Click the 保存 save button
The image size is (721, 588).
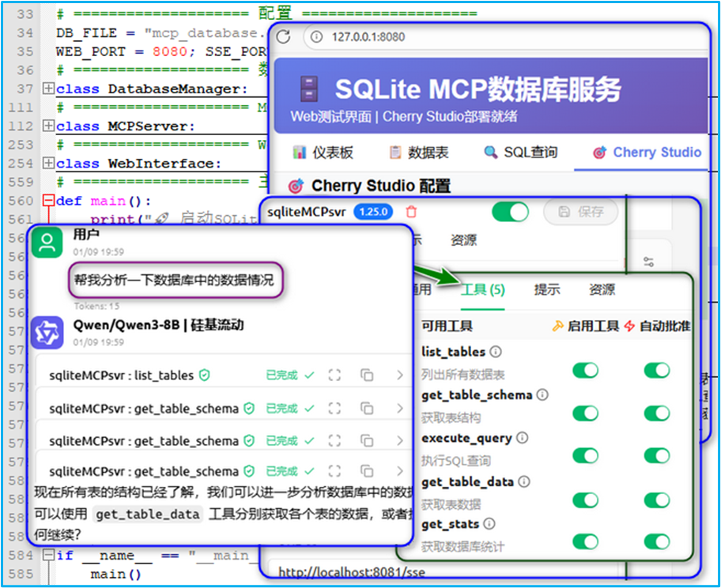pos(581,212)
